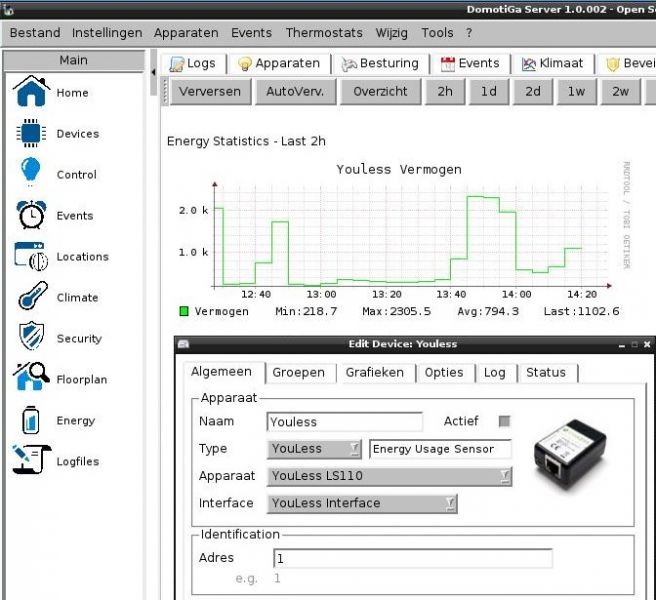Open the Apparaat YouLess LS110 dropdown
This screenshot has height=600, width=656.
pyautogui.click(x=390, y=476)
